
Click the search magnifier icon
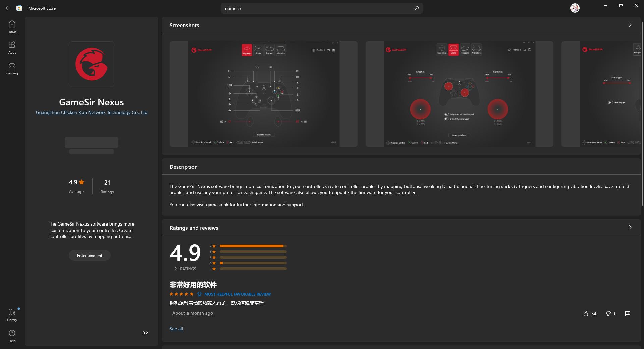(x=416, y=8)
